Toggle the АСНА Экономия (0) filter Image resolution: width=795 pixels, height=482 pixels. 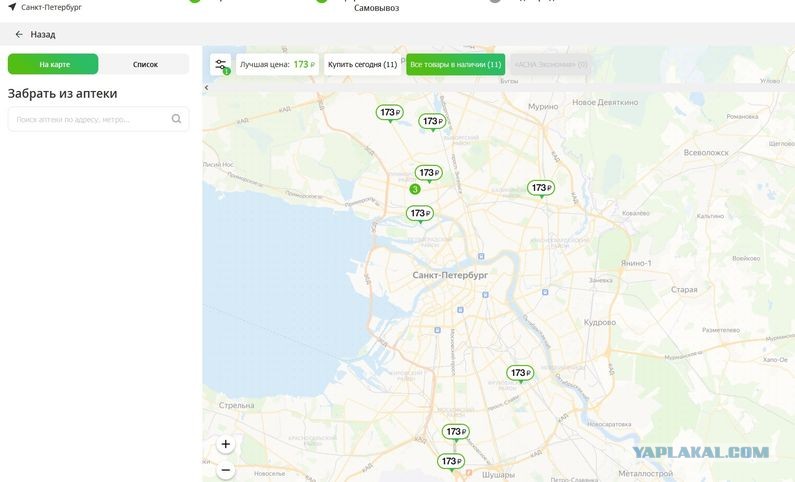point(550,64)
